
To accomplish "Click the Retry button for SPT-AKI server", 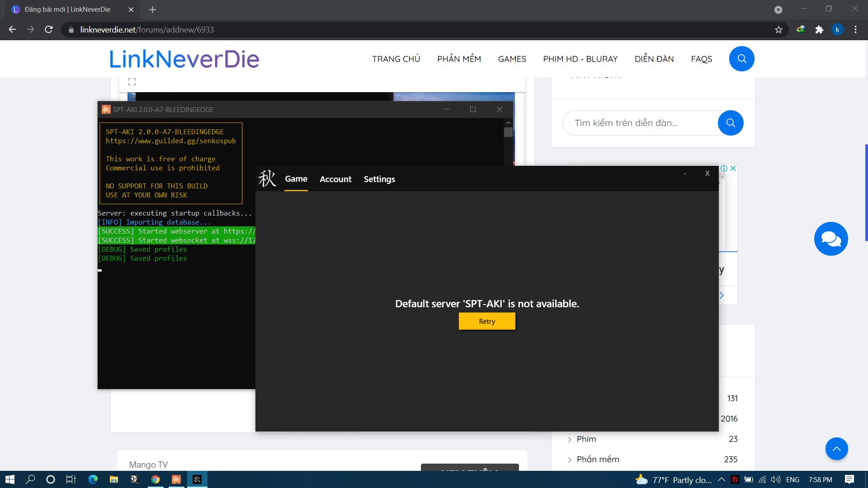I will (x=486, y=321).
